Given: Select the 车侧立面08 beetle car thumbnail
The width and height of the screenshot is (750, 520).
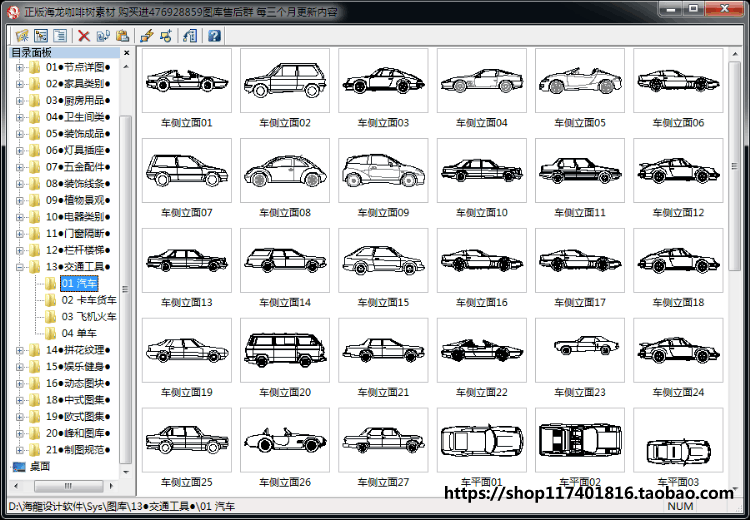Looking at the screenshot, I should pyautogui.click(x=285, y=171).
